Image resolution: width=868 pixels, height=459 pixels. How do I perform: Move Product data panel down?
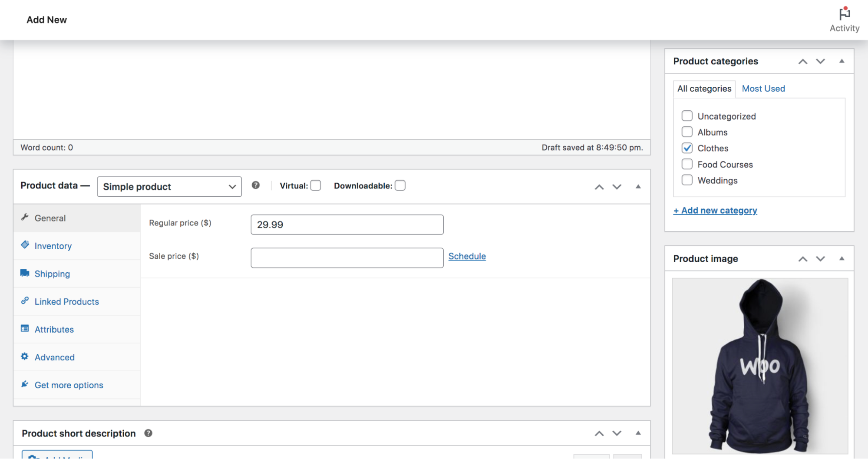click(x=617, y=187)
